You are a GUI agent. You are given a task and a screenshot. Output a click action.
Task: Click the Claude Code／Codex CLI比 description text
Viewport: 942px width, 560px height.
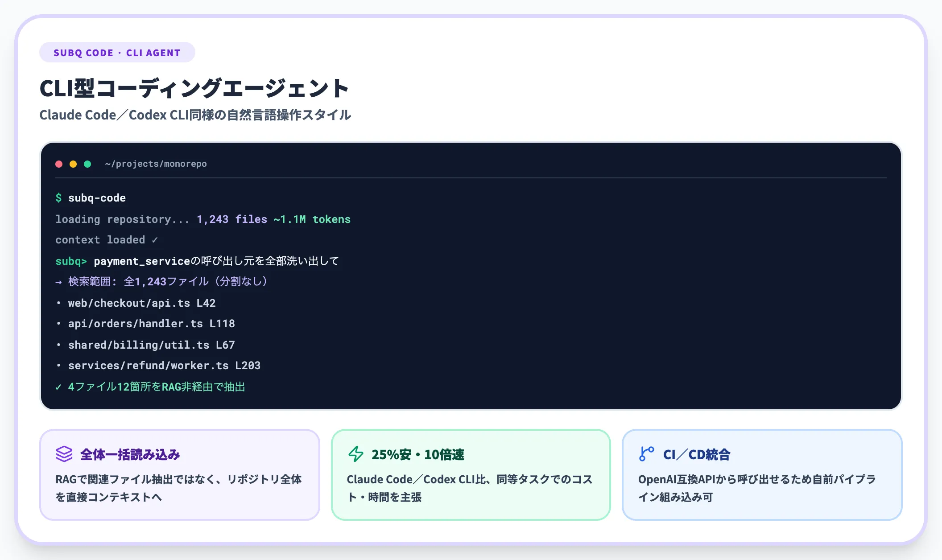click(470, 488)
